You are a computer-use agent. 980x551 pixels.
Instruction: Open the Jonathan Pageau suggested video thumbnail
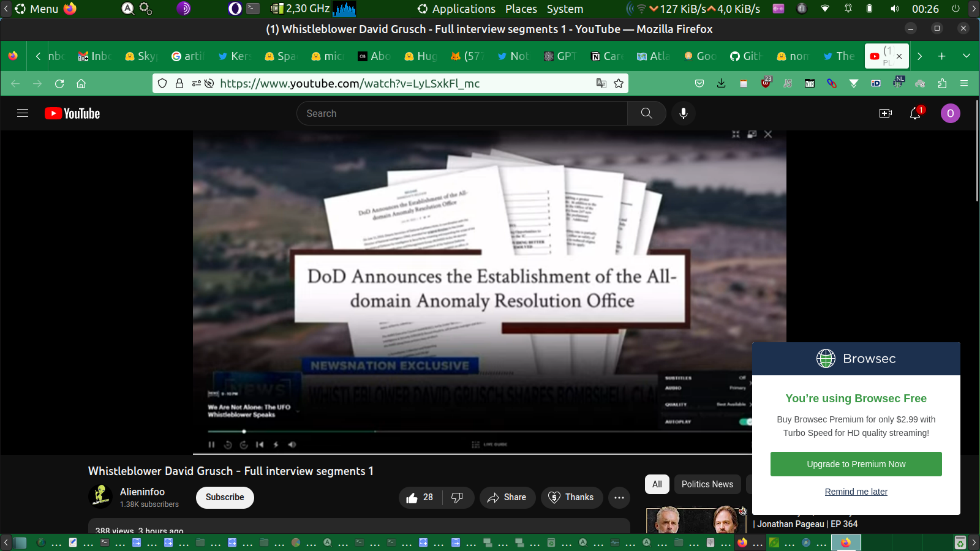tap(696, 520)
